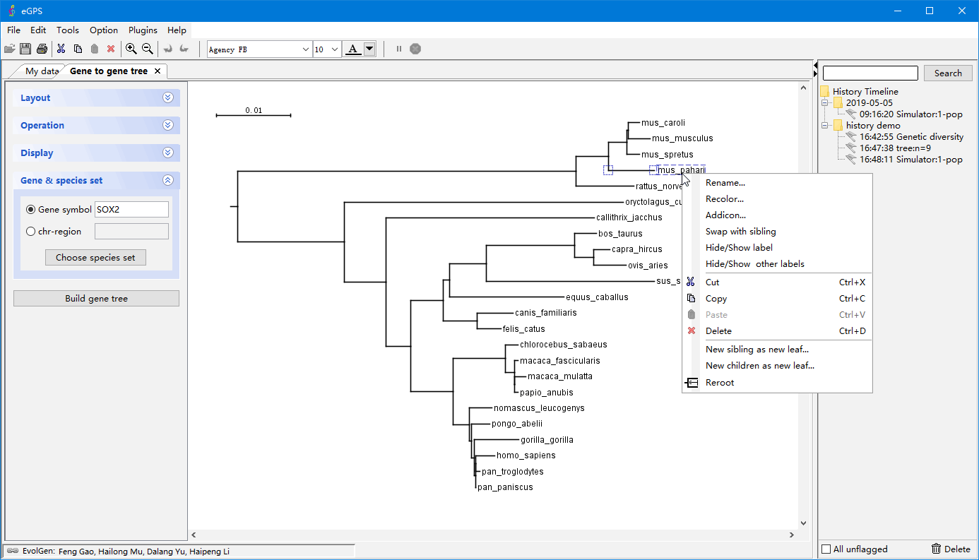This screenshot has height=560, width=979.
Task: Open the Tools menu
Action: point(68,30)
